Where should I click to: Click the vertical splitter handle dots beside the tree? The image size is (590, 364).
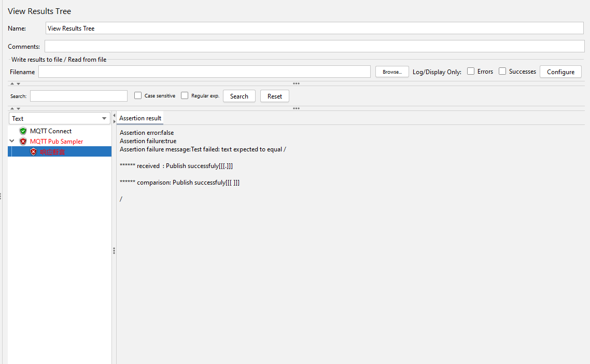[114, 250]
